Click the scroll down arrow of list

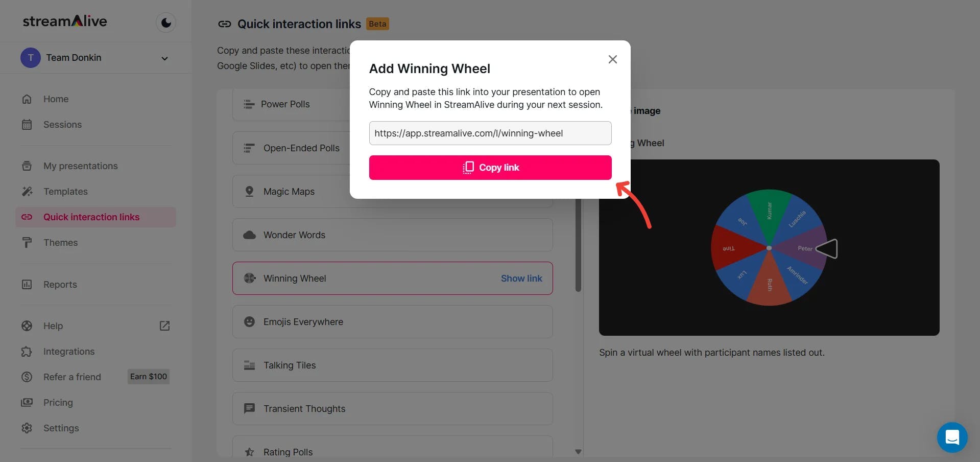coord(578,452)
